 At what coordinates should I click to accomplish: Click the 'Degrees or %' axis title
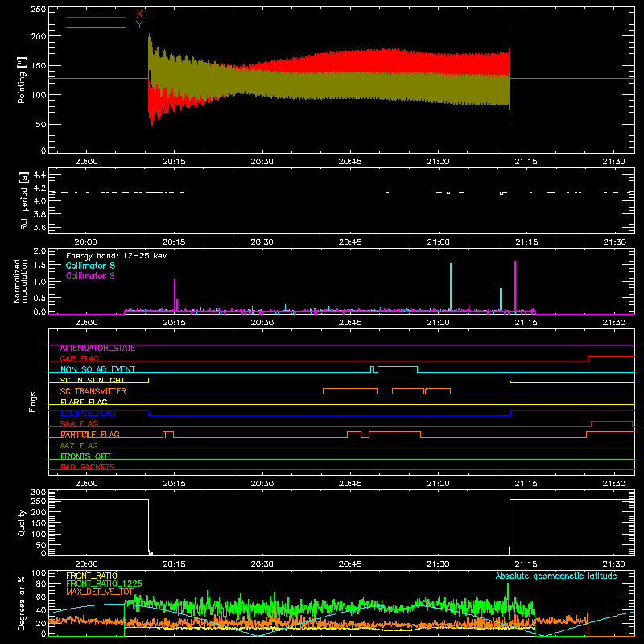coord(22,603)
